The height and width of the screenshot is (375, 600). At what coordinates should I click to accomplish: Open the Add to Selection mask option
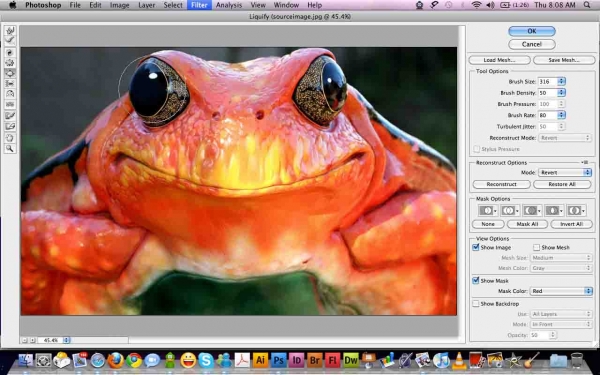510,210
